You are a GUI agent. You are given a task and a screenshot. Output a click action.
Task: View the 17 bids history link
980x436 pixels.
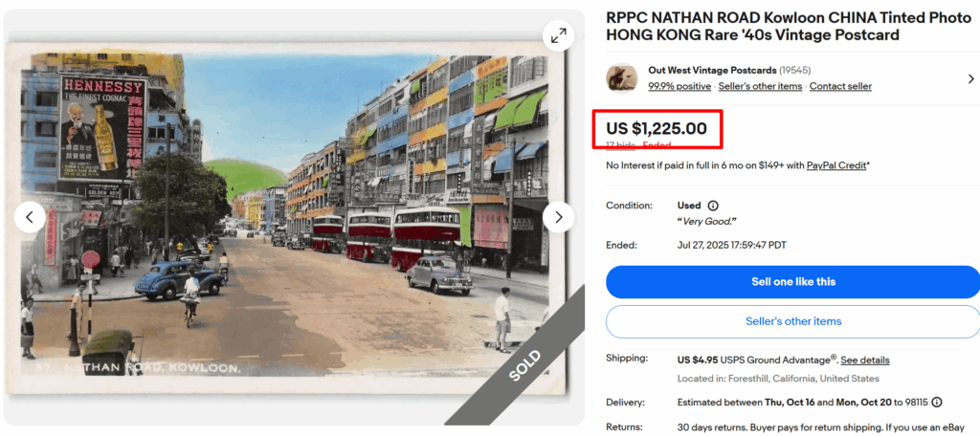(620, 145)
